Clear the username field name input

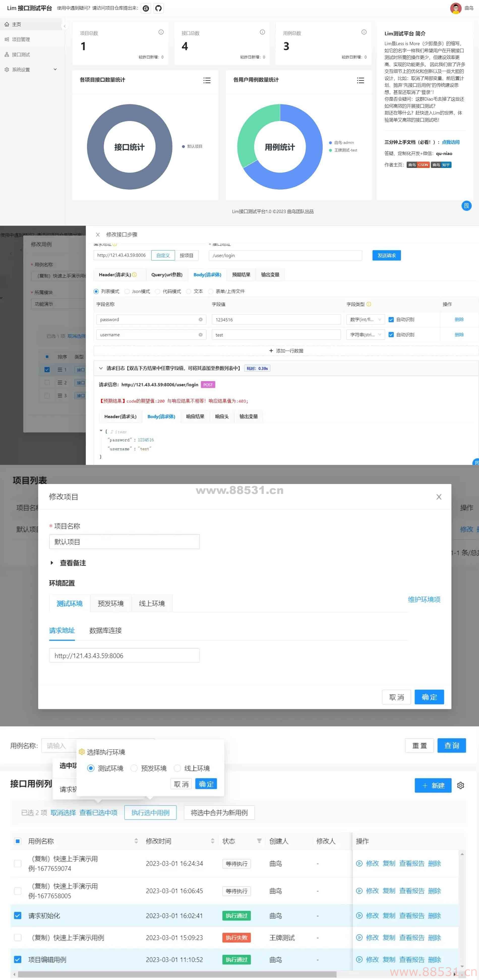(200, 335)
